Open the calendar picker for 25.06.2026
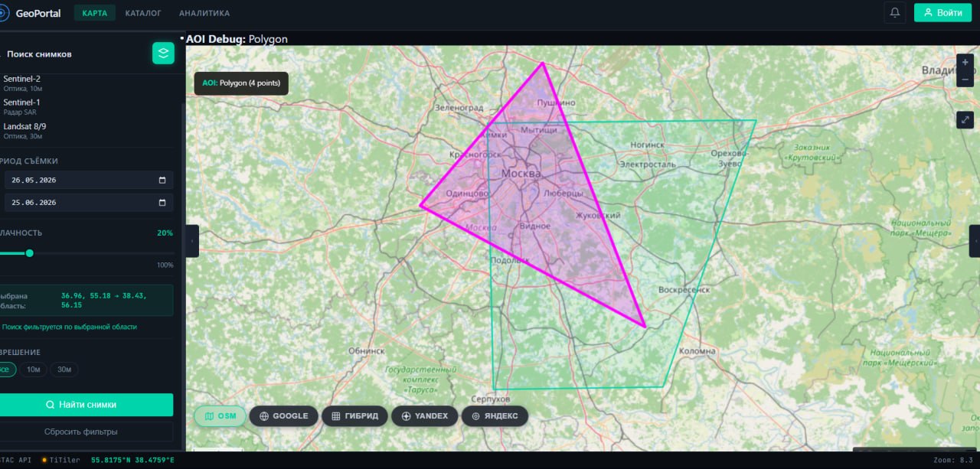Viewport: 980px width, 469px height. click(162, 203)
